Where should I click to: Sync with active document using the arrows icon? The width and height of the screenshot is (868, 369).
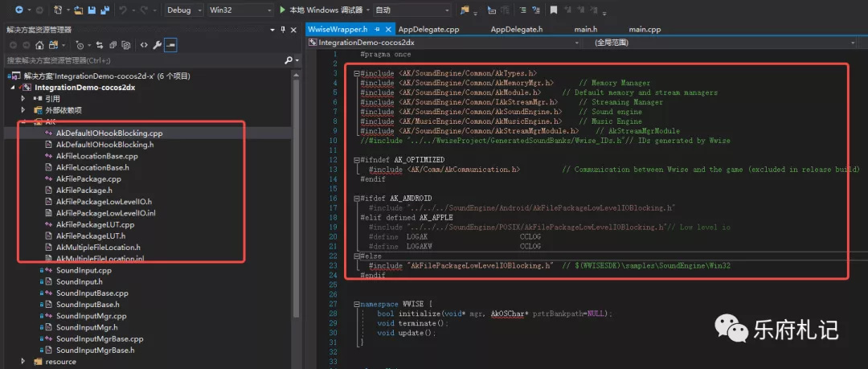(100, 46)
